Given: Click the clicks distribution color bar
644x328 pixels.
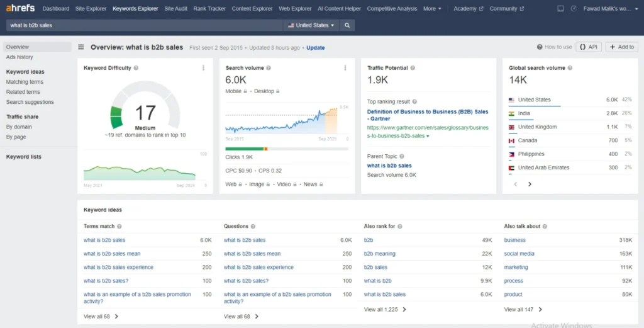Looking at the screenshot, I should [x=287, y=149].
